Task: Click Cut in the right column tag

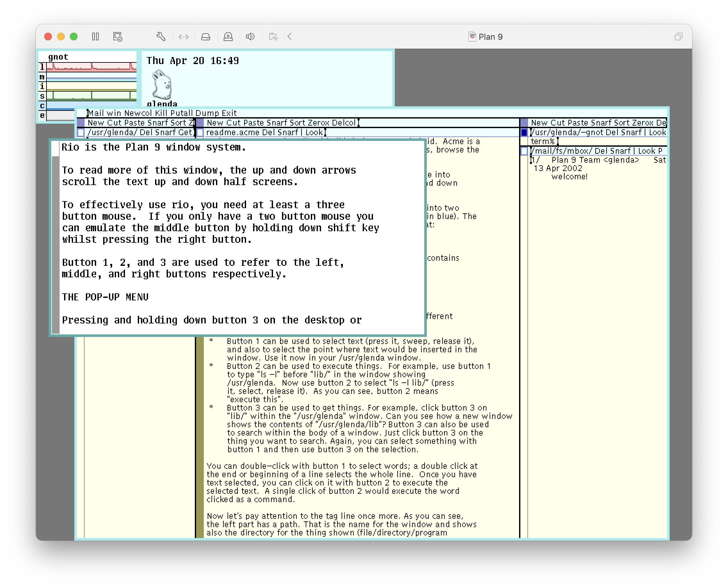Action: (558, 123)
